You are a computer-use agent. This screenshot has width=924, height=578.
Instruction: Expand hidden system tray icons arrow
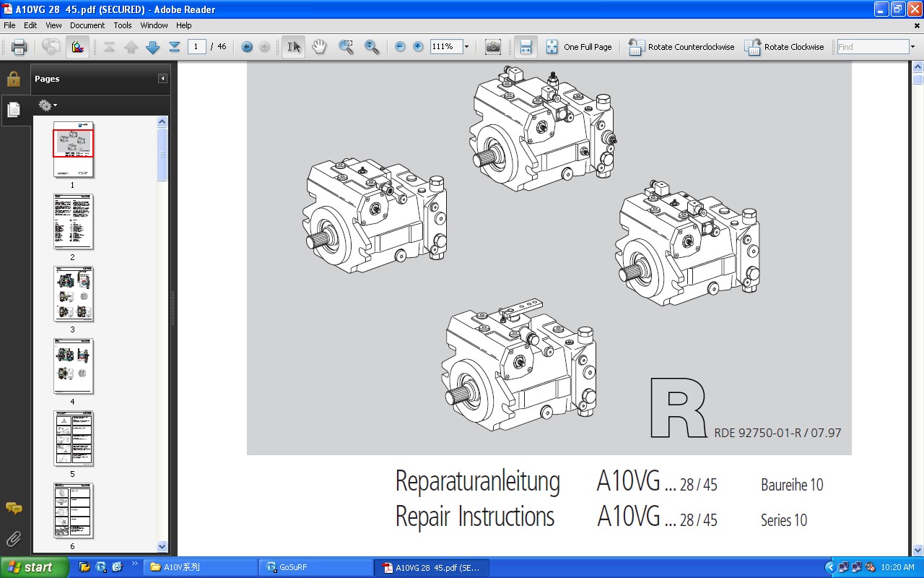click(x=830, y=567)
